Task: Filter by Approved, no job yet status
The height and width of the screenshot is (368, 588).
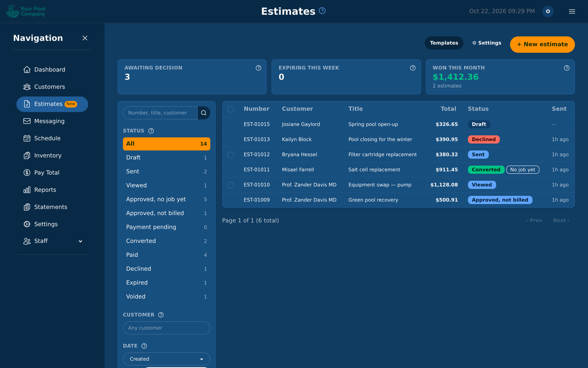Action: click(x=166, y=199)
